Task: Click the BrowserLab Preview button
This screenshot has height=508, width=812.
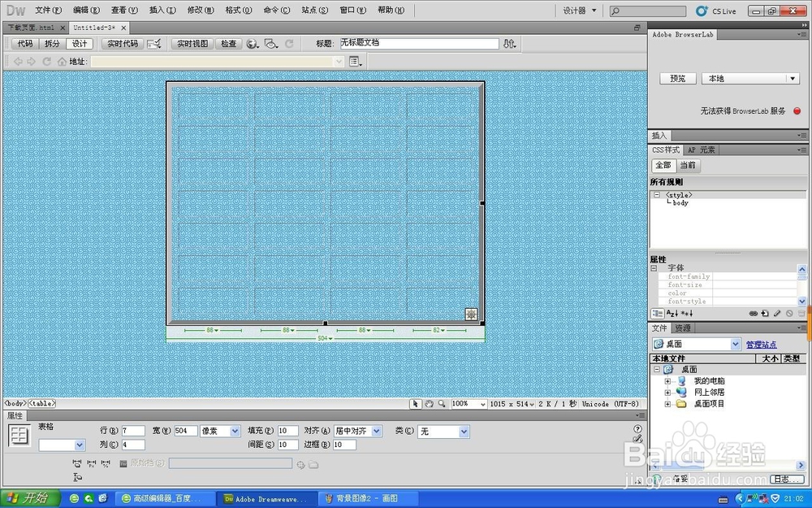Action: [677, 78]
